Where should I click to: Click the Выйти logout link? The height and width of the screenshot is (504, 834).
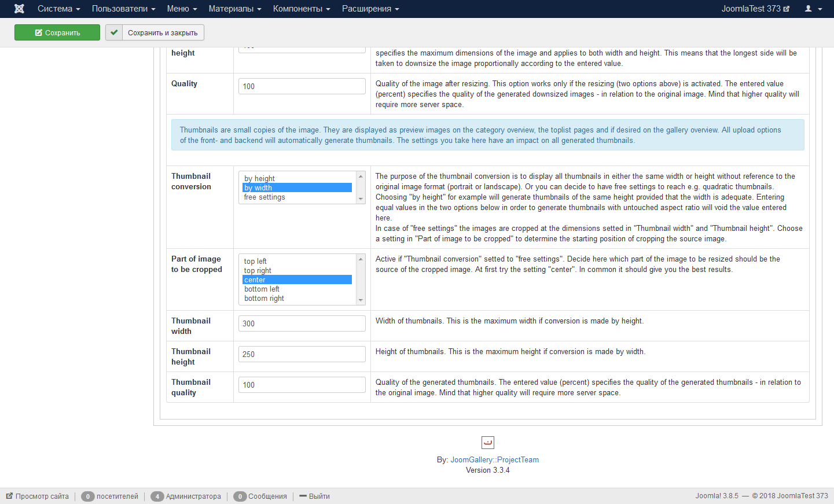(x=319, y=496)
